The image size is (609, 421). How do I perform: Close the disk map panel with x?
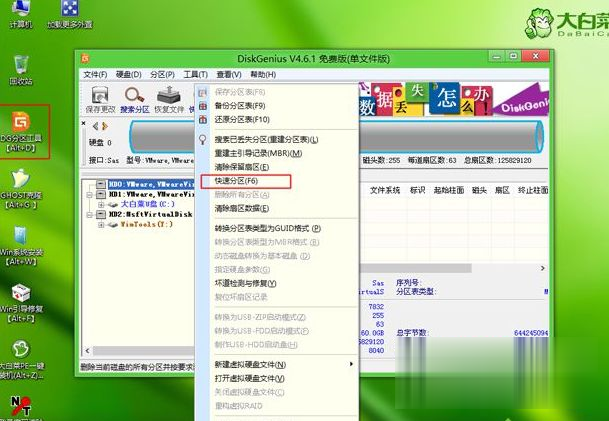[84, 123]
